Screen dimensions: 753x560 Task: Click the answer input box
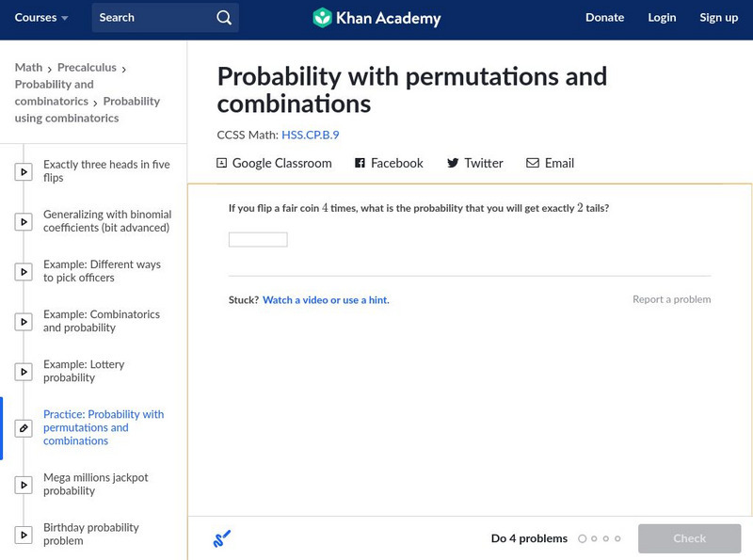point(258,240)
